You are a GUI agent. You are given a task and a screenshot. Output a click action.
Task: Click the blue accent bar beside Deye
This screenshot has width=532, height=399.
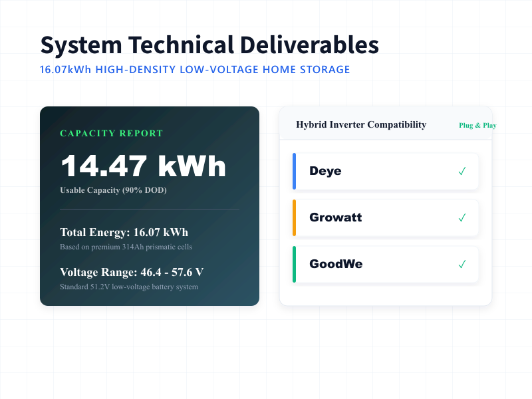[294, 171]
